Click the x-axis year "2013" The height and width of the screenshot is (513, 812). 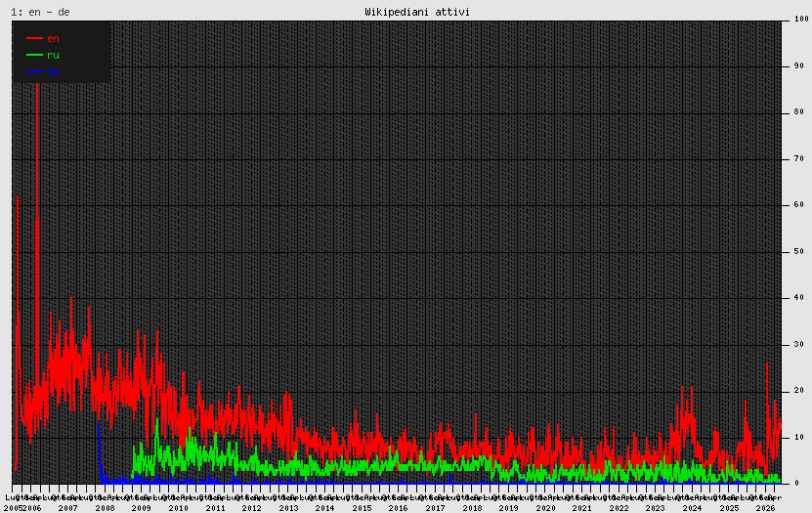coord(289,508)
